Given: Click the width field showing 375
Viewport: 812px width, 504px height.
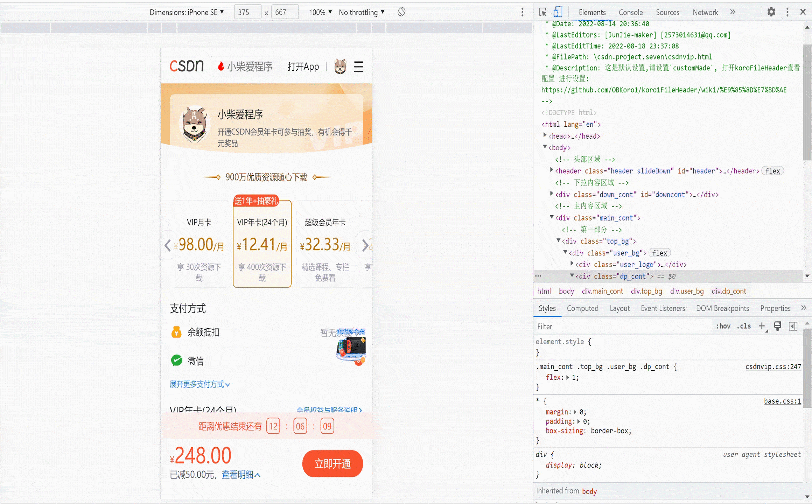Looking at the screenshot, I should coord(247,12).
